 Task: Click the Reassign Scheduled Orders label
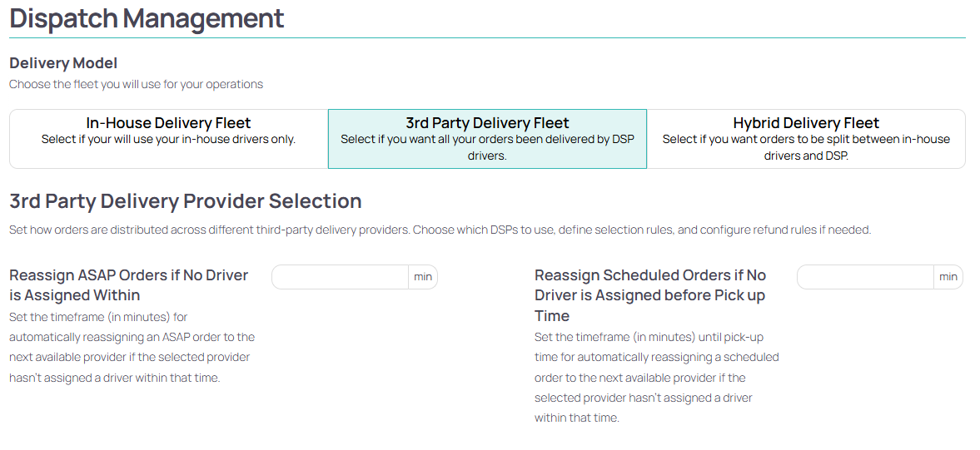tap(650, 294)
